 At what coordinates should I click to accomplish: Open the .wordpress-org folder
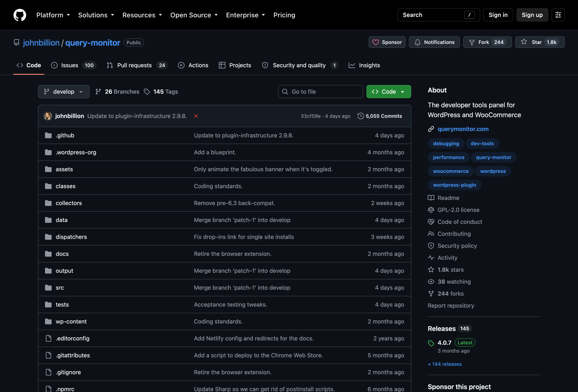click(x=76, y=152)
